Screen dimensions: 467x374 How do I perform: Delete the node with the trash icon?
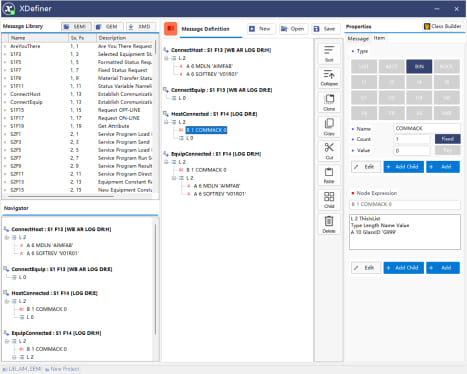click(329, 224)
